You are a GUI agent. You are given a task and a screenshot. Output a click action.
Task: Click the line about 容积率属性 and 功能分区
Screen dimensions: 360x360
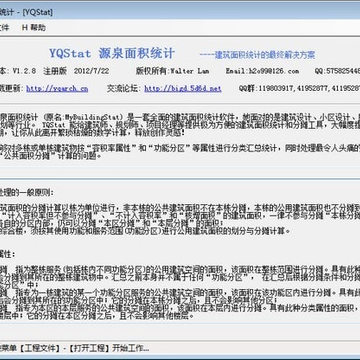180,148
